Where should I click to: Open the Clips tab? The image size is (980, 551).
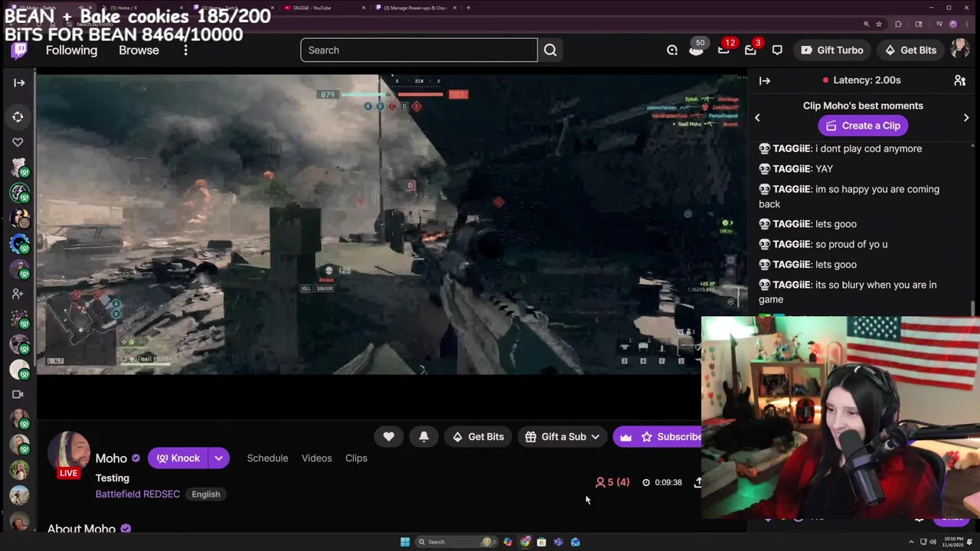(356, 458)
